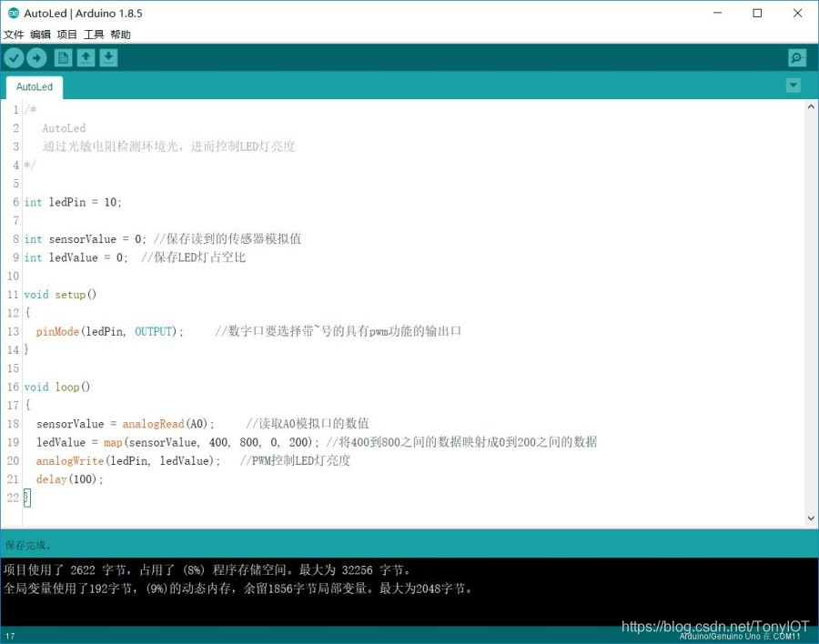Click "Arduino/Genuino Uno 在 COM11" board status
Viewport: 819px width, 644px height.
click(739, 636)
